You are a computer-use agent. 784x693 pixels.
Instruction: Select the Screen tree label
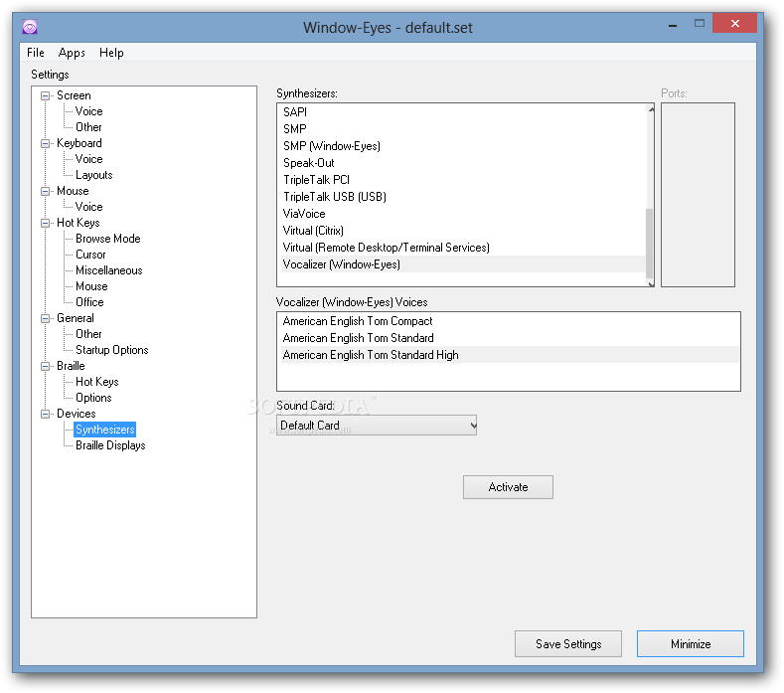tap(74, 95)
